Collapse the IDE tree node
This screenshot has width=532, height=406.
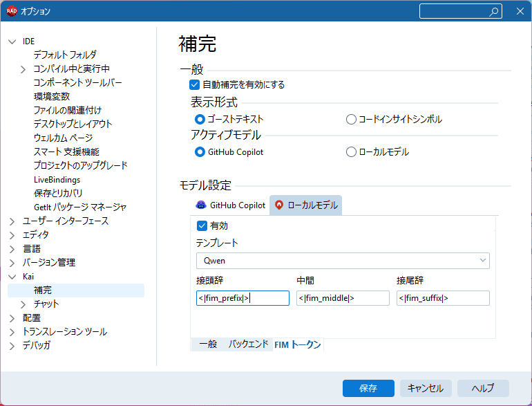tap(12, 41)
